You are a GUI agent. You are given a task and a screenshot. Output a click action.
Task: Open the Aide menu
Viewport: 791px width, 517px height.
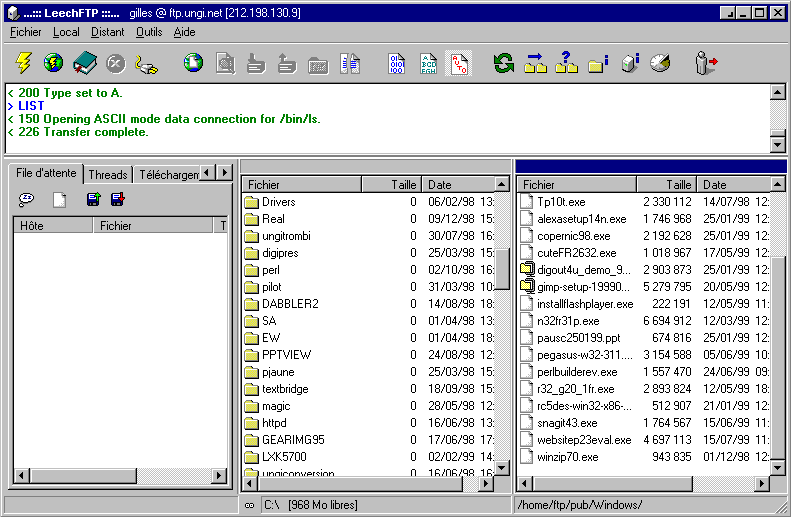tap(184, 32)
